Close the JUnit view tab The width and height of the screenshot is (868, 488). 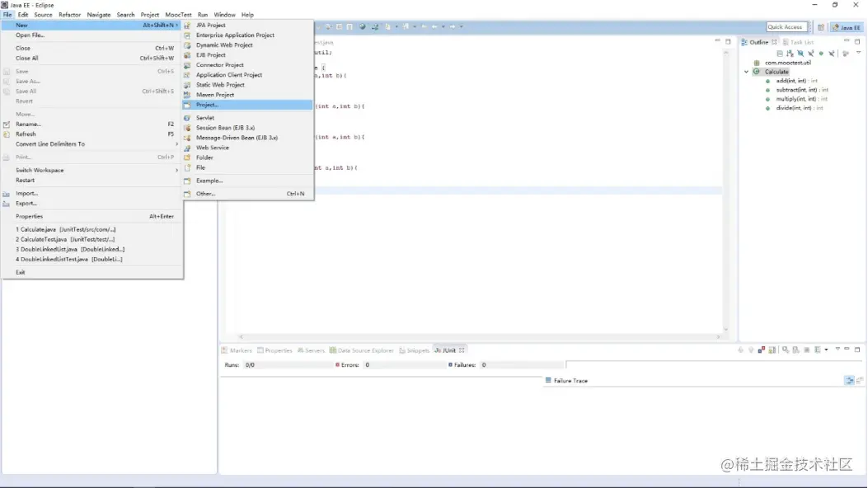[x=462, y=350]
